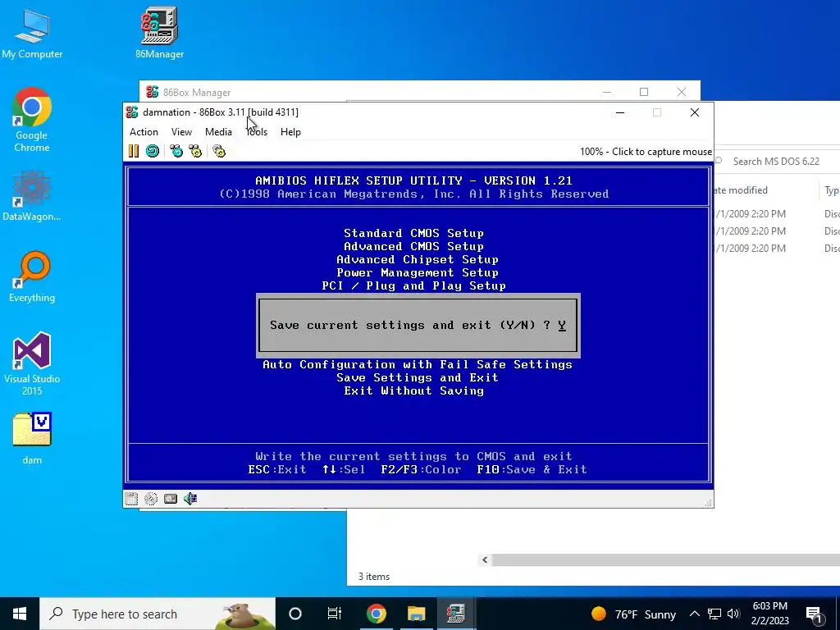
Task: Select Auto Configuration with Fail Safe Settings
Action: (x=418, y=364)
